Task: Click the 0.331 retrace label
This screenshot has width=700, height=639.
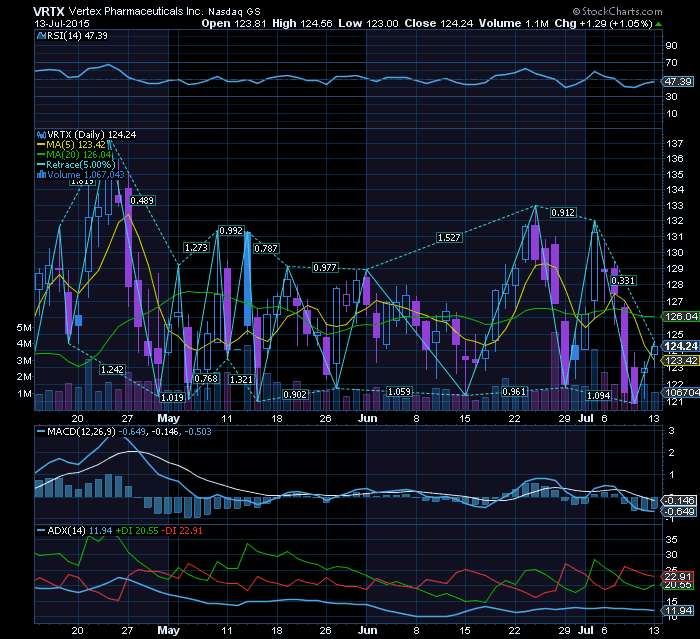Action: 623,280
